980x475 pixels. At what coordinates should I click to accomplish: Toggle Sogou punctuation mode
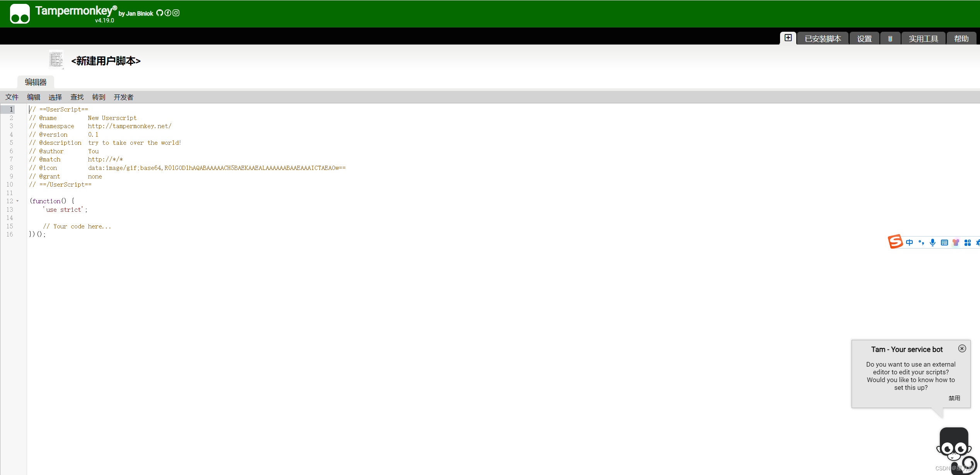(x=921, y=243)
